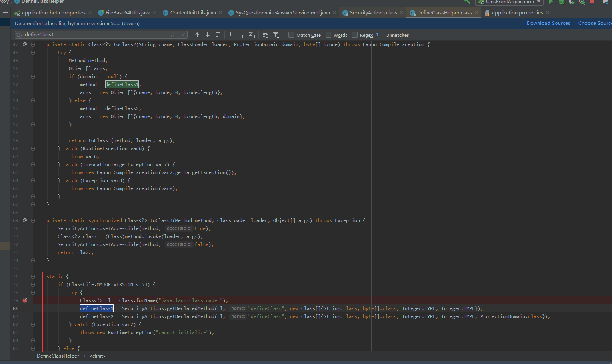
Task: Collapse the static block at line 76
Action: click(33, 276)
